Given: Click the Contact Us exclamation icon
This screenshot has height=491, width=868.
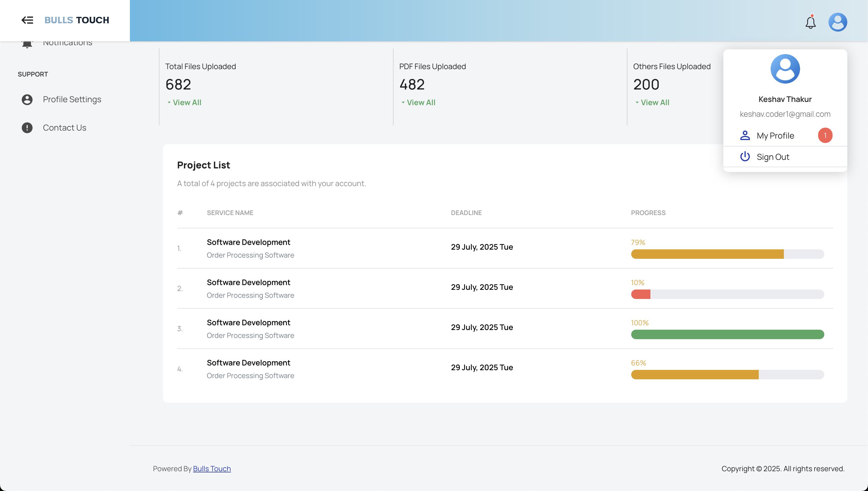Looking at the screenshot, I should [x=27, y=128].
